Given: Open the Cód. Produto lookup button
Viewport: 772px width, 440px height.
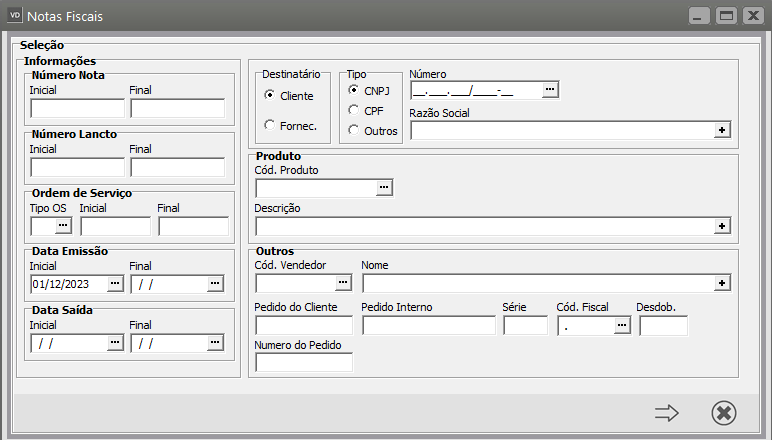Looking at the screenshot, I should 384,187.
